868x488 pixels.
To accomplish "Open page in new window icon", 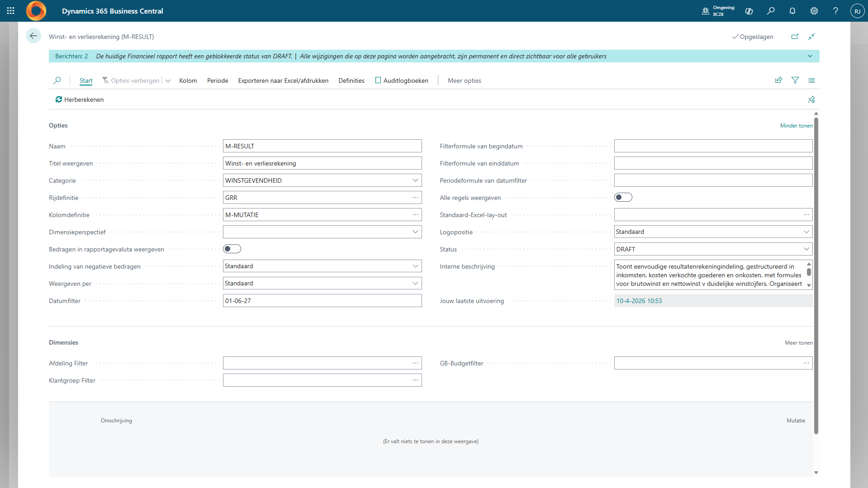I will click(795, 37).
